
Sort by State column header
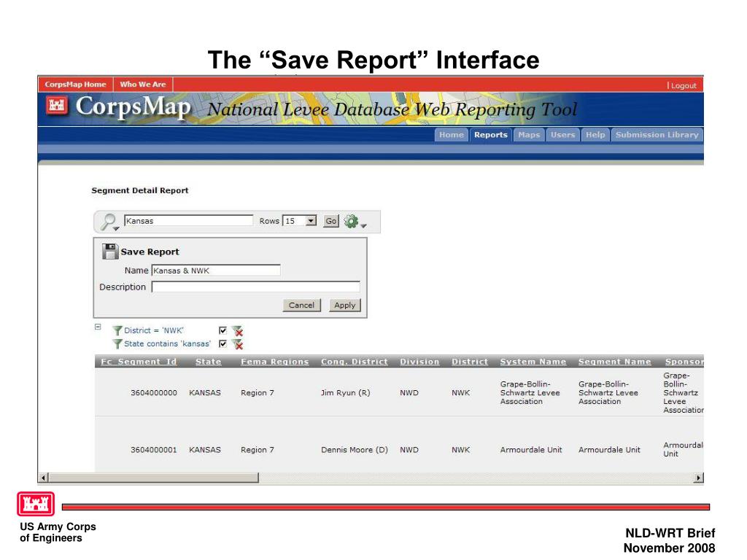[208, 362]
